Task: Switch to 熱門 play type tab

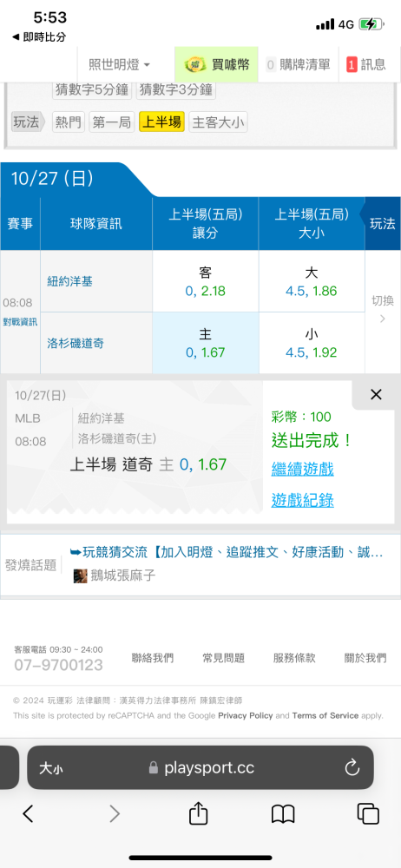Action: [69, 122]
